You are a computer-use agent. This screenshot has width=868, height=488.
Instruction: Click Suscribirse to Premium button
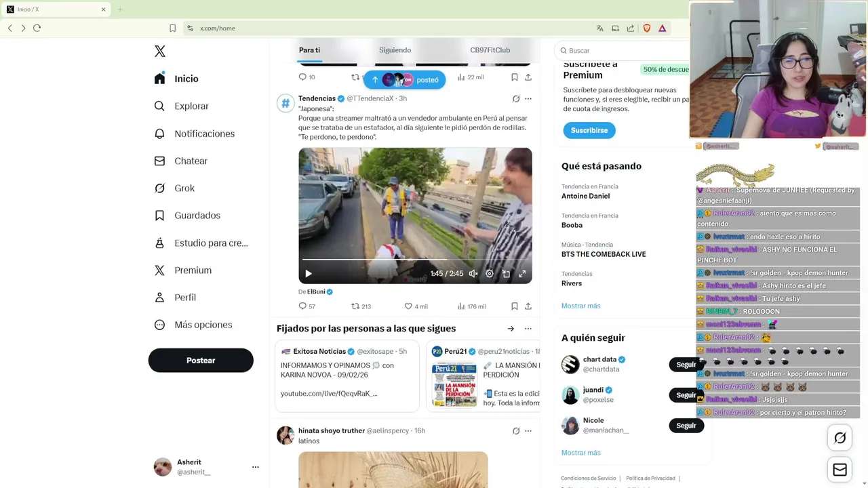pyautogui.click(x=589, y=130)
